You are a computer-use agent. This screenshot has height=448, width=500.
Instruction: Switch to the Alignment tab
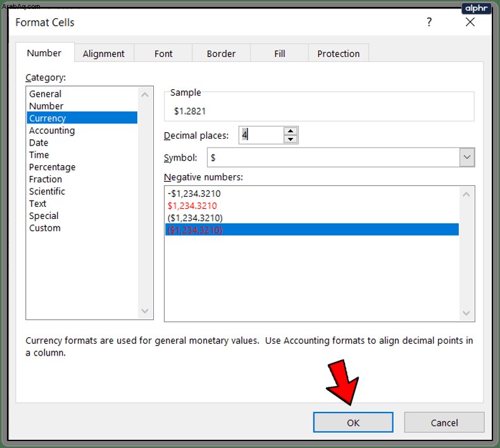pos(104,54)
